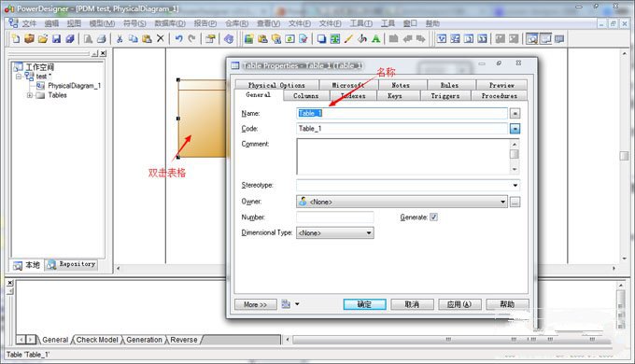The image size is (635, 364).
Task: Click the Delete X toolbar icon
Action: [161, 39]
